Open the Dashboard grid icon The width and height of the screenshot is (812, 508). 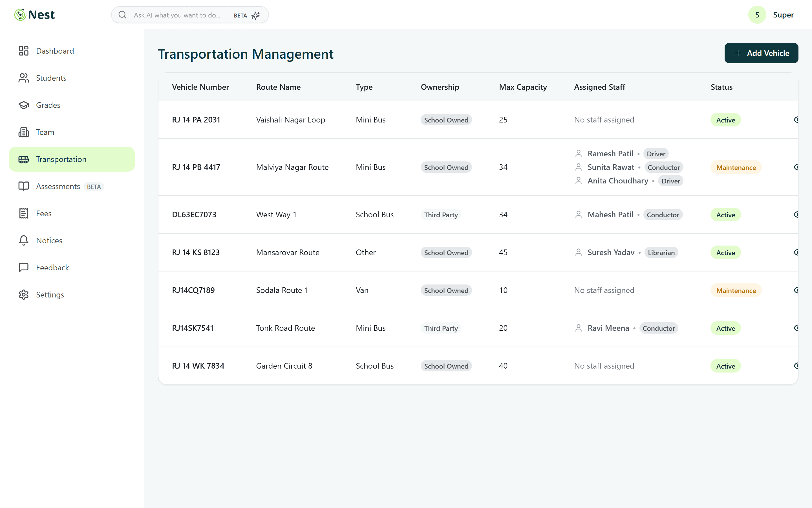(x=23, y=51)
